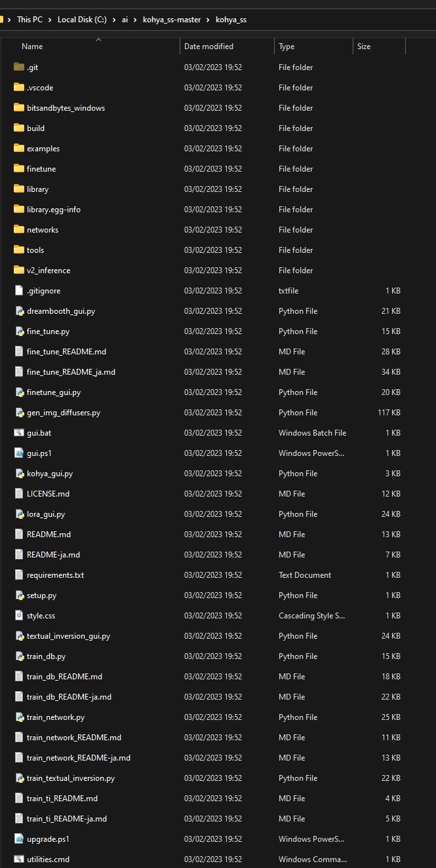Click the bitsandbytes_windows folder icon

pos(18,107)
